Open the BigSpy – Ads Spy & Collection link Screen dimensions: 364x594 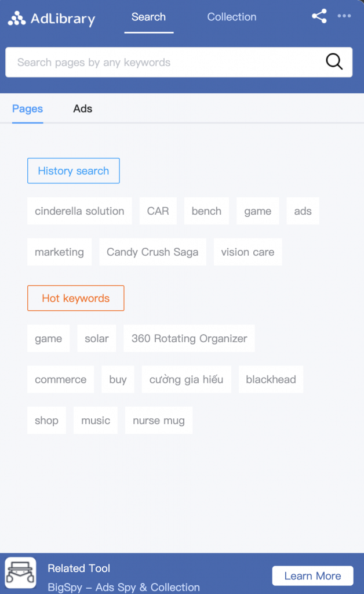click(x=123, y=587)
